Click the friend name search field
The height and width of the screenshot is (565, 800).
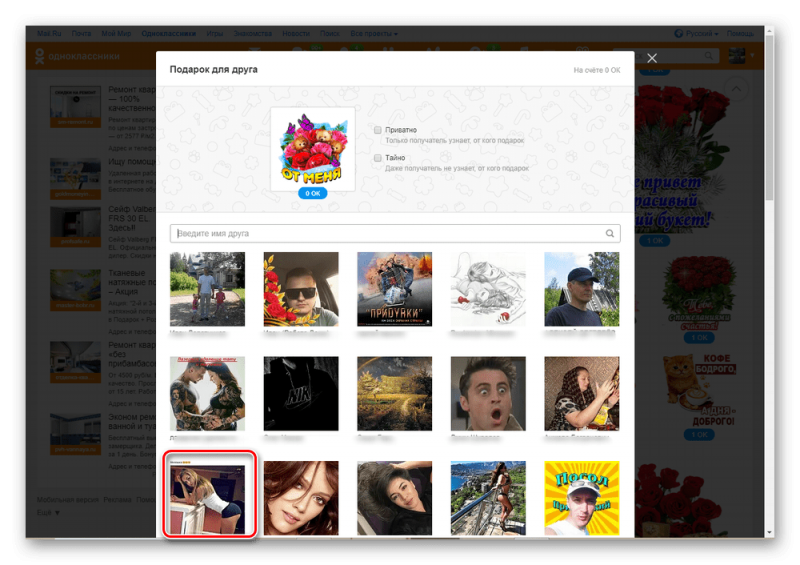[395, 233]
